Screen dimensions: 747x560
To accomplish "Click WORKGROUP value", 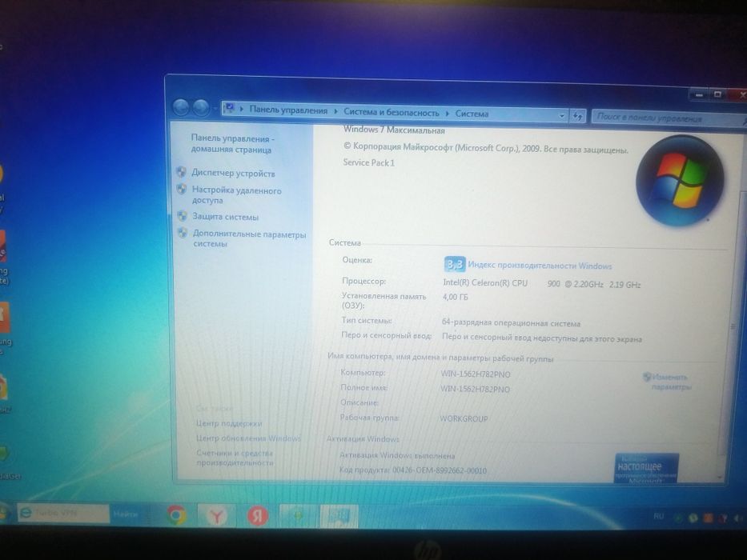I will point(464,418).
